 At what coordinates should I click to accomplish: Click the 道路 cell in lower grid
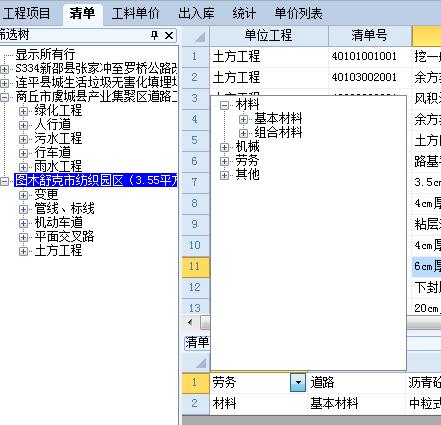pyautogui.click(x=356, y=382)
